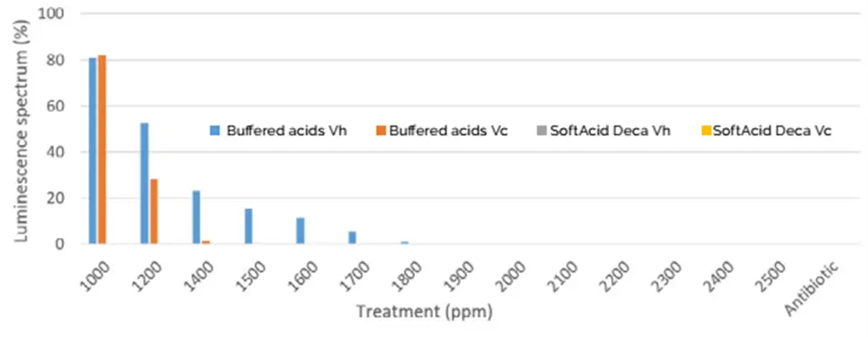Click the blue bar at 1000 ppm
The height and width of the screenshot is (337, 868).
[92, 150]
